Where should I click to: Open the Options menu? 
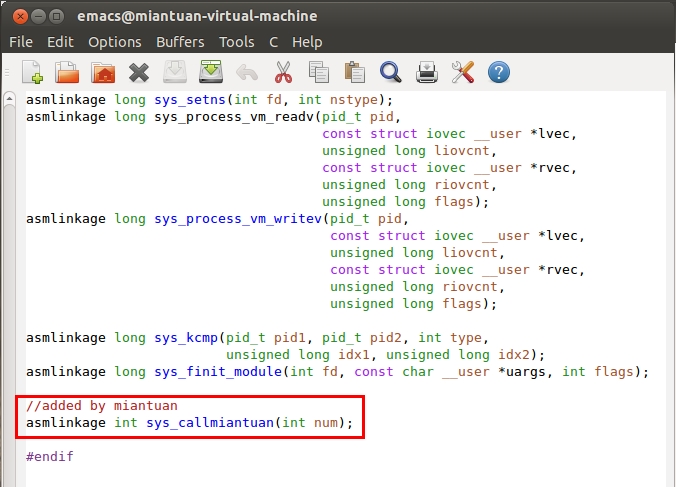point(115,42)
